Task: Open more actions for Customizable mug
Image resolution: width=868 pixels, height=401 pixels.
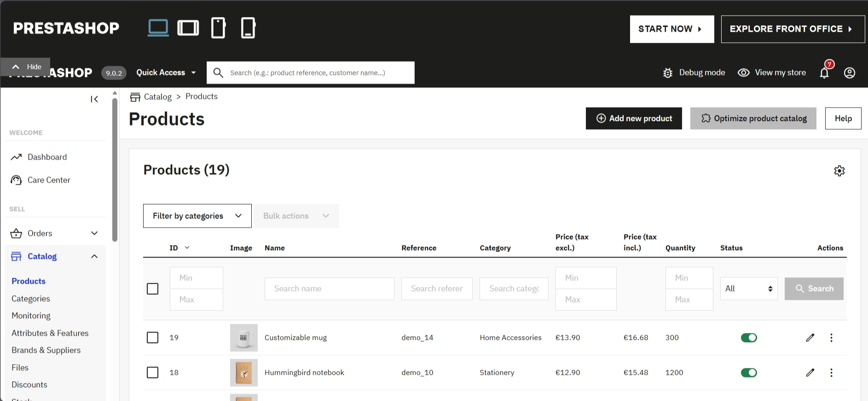Action: 831,338
